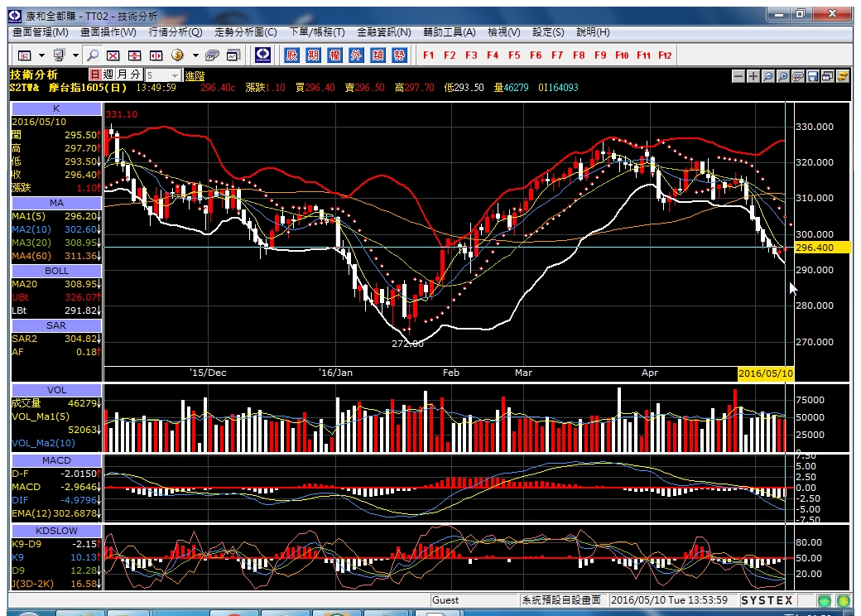This screenshot has width=861, height=616.
Task: Open the minute interval dropdown showing 5
Action: pyautogui.click(x=163, y=75)
